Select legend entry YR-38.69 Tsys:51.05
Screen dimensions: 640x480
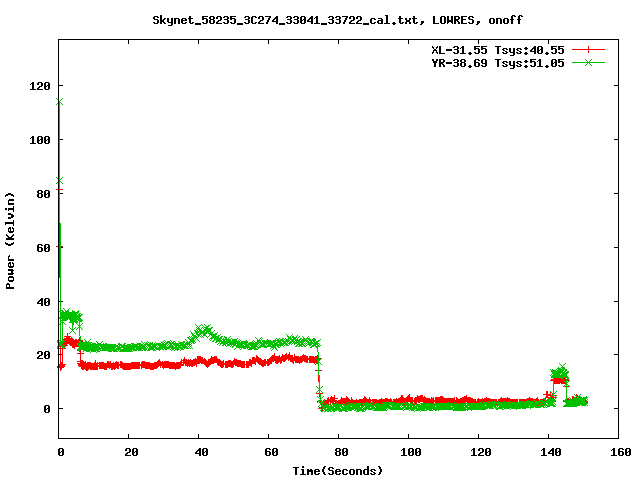click(x=498, y=63)
